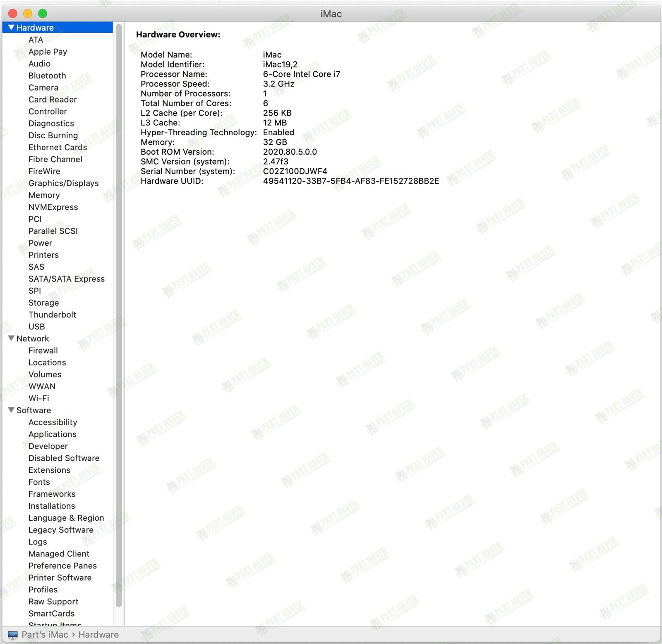Collapse the Network disclosure triangle
Viewport: 662px width, 644px height.
click(x=11, y=338)
